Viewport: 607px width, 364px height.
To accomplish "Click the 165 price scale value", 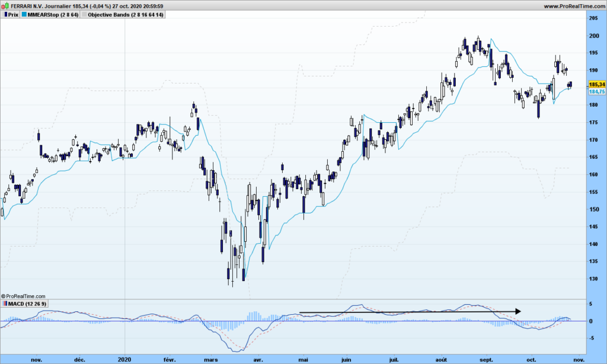I will click(593, 157).
